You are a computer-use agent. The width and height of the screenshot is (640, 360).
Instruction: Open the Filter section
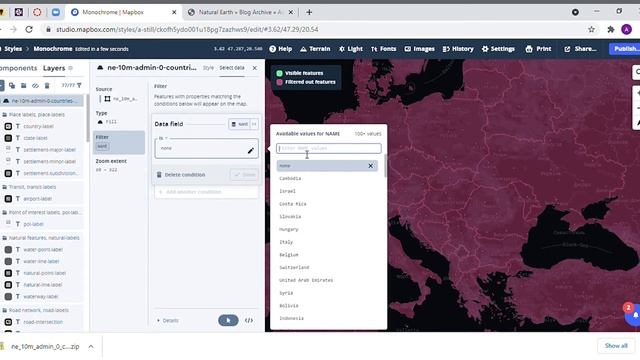tap(119, 142)
